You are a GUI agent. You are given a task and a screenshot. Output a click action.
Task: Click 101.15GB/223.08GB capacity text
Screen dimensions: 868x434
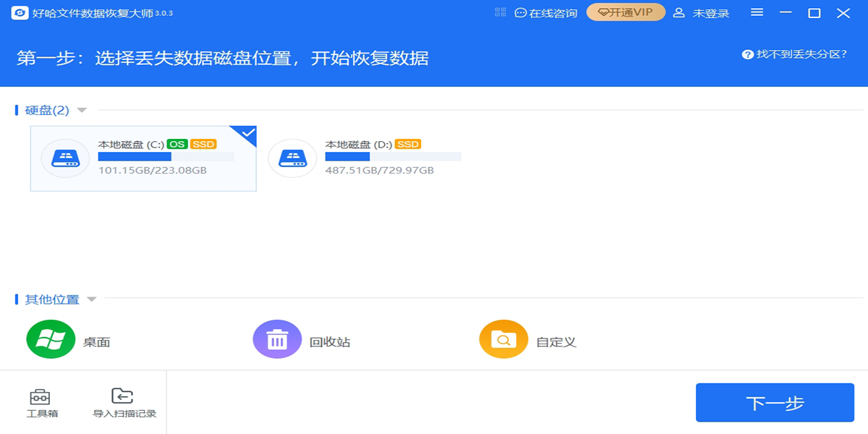153,171
